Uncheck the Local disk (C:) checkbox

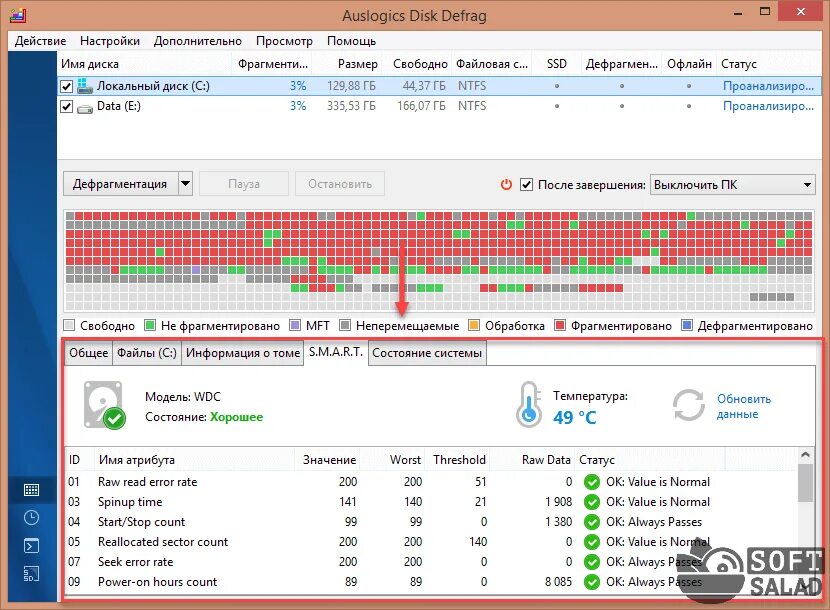(x=66, y=86)
